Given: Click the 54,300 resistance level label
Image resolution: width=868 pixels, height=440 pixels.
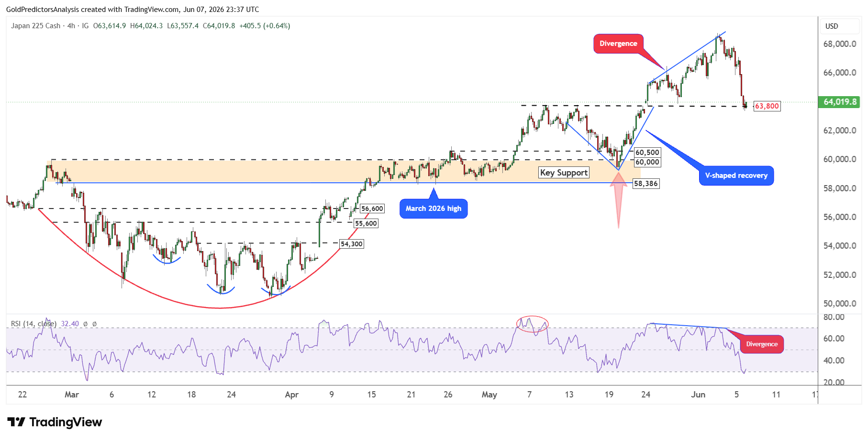Looking at the screenshot, I should 351,244.
